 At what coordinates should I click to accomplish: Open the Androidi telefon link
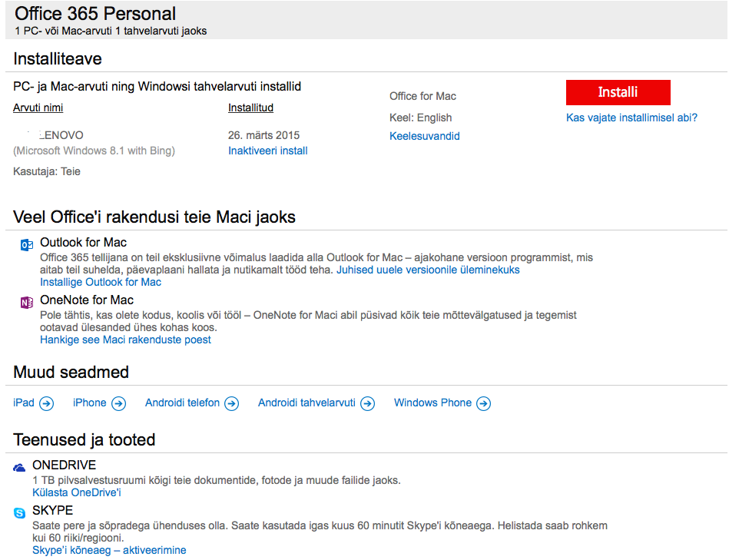pyautogui.click(x=182, y=403)
